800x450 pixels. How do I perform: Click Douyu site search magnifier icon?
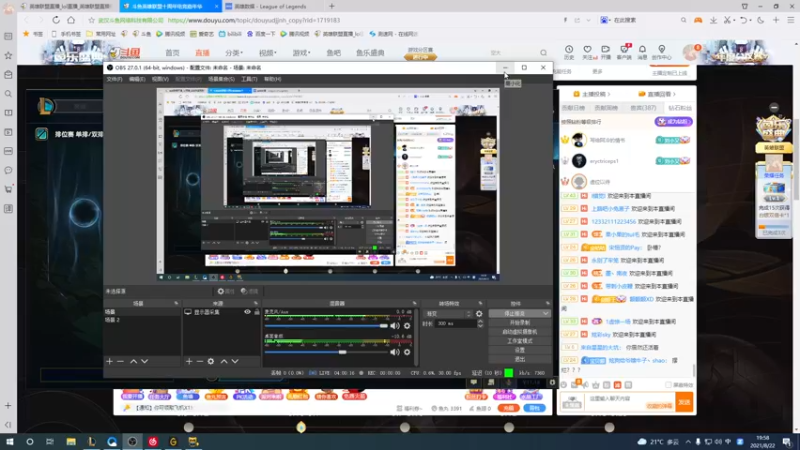[543, 53]
